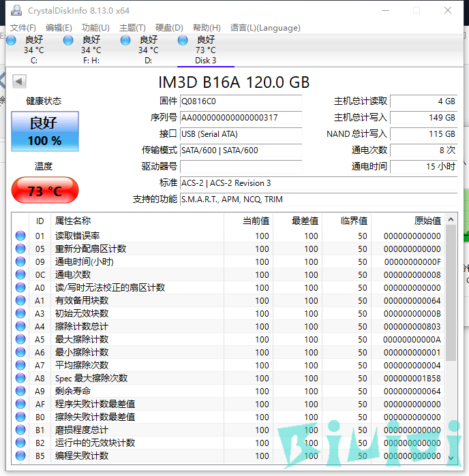
Task: Click the 传输模式 field SATA/600 | SATA/600
Action: [241, 150]
